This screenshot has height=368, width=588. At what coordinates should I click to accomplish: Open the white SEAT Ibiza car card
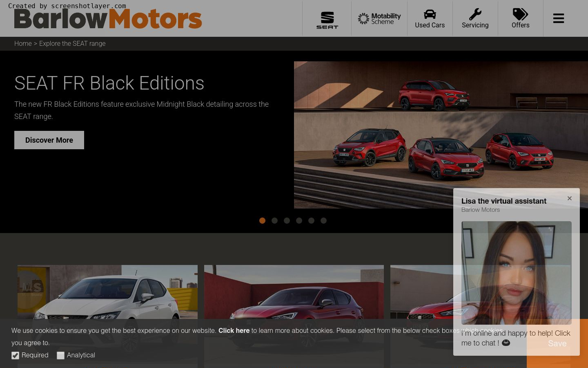107,316
